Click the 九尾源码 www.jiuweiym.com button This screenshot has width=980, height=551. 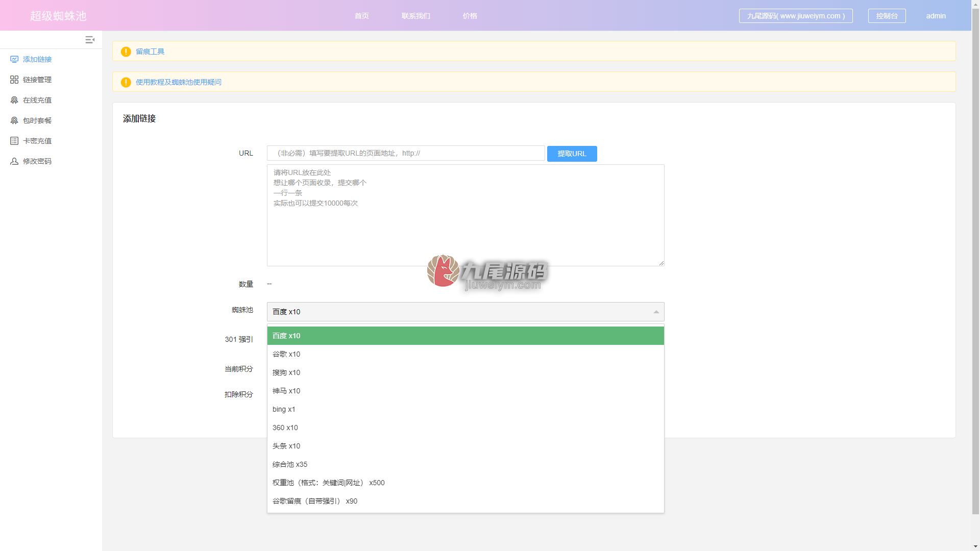pos(796,16)
